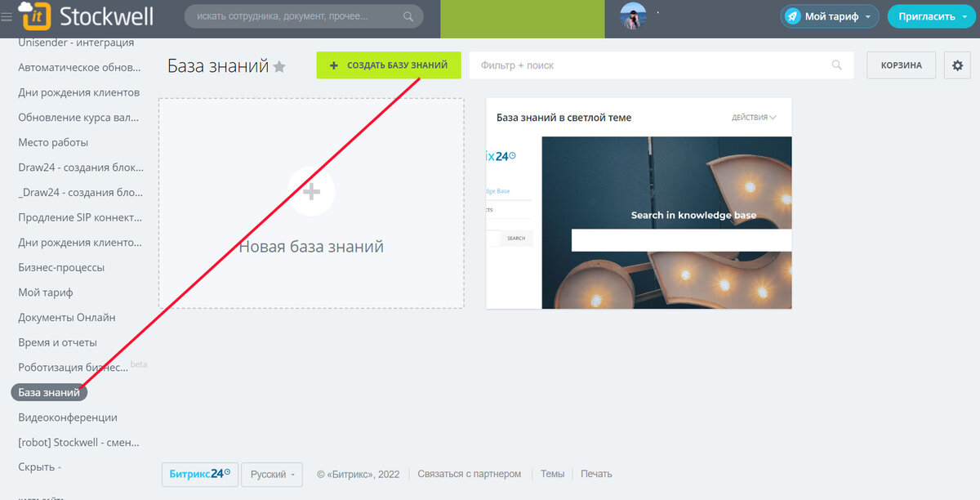
Task: Click Создать базу знаний button
Action: point(389,65)
